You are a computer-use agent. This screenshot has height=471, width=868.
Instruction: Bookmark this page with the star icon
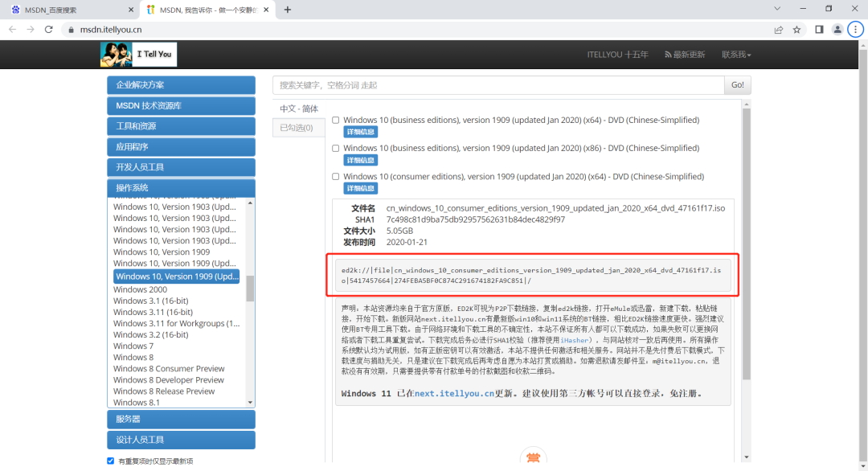pyautogui.click(x=796, y=30)
